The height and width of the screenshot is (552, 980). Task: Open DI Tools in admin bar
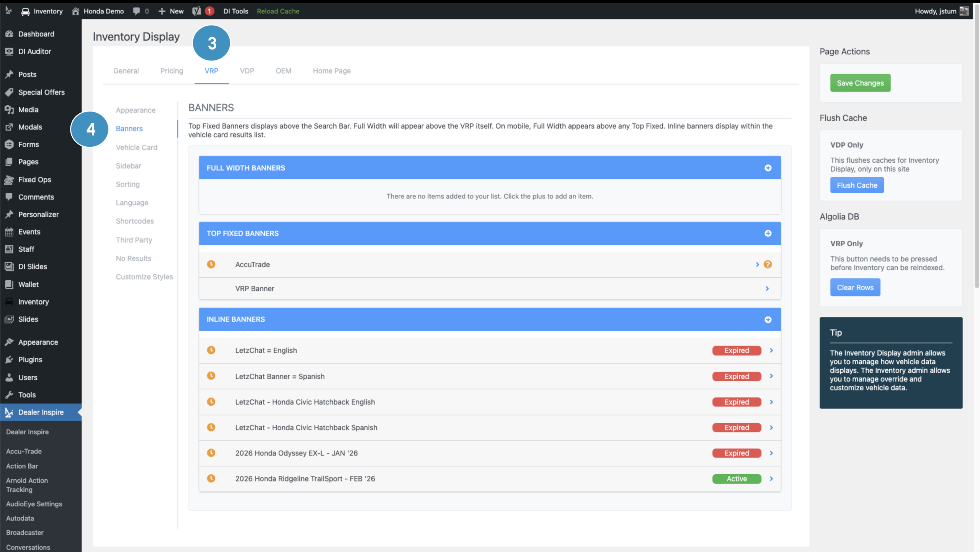coord(236,11)
